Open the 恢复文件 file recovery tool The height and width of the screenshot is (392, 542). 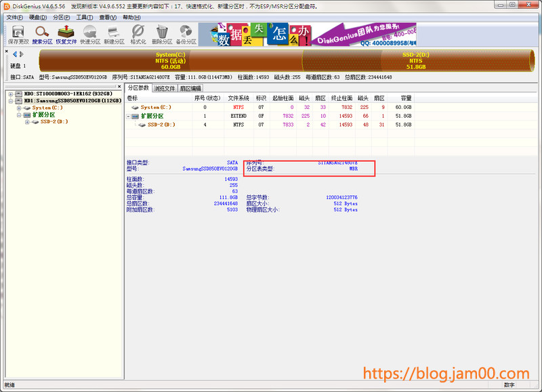[x=66, y=35]
